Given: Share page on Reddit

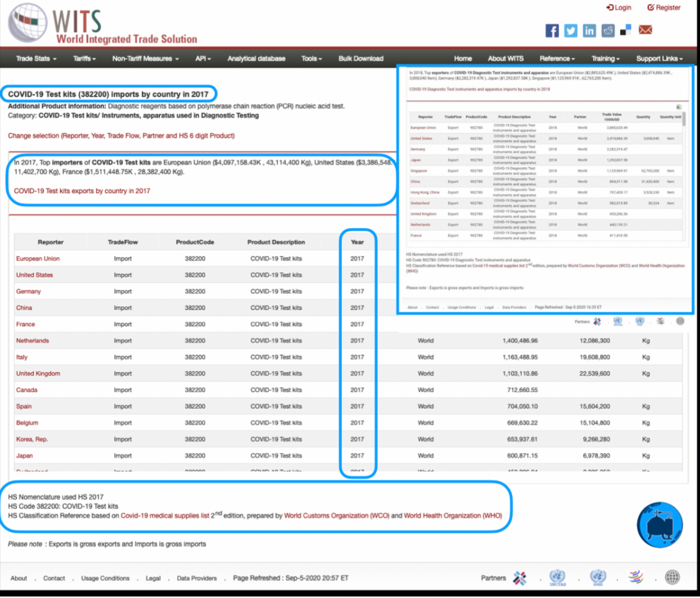Looking at the screenshot, I should 608,30.
